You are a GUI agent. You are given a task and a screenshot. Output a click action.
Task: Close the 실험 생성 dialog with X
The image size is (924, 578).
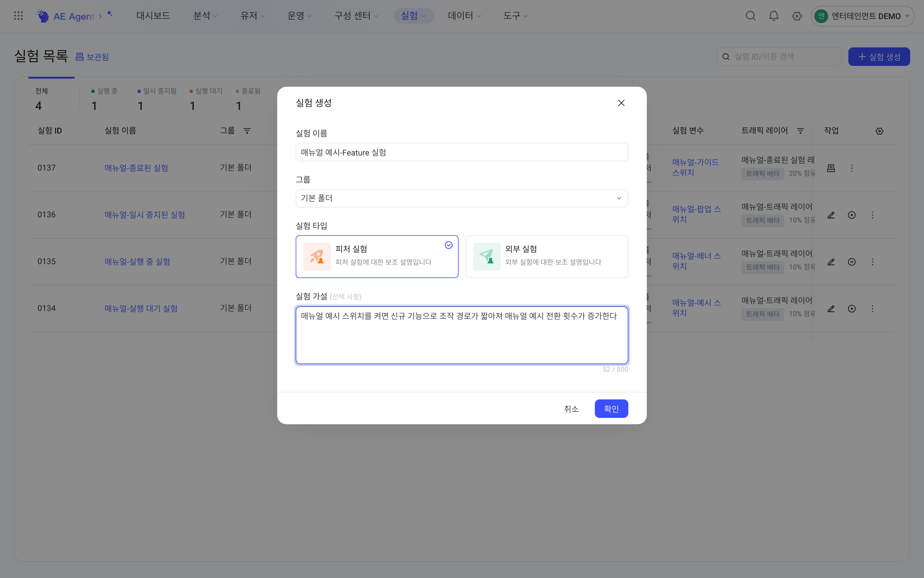click(x=621, y=103)
